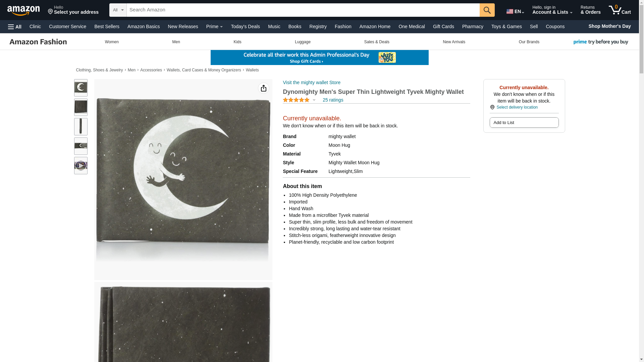644x362 pixels.
Task: Click the five-star rating icons
Action: coord(296,100)
